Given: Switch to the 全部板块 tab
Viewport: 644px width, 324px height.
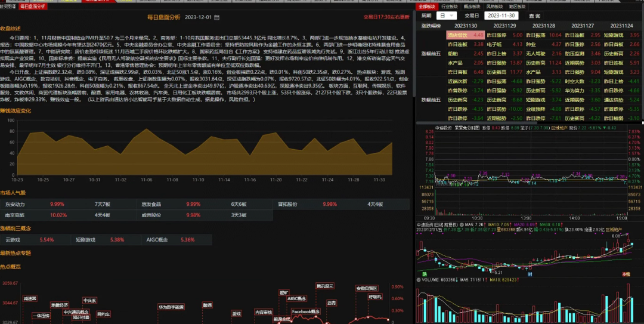Looking at the screenshot, I should click(427, 7).
